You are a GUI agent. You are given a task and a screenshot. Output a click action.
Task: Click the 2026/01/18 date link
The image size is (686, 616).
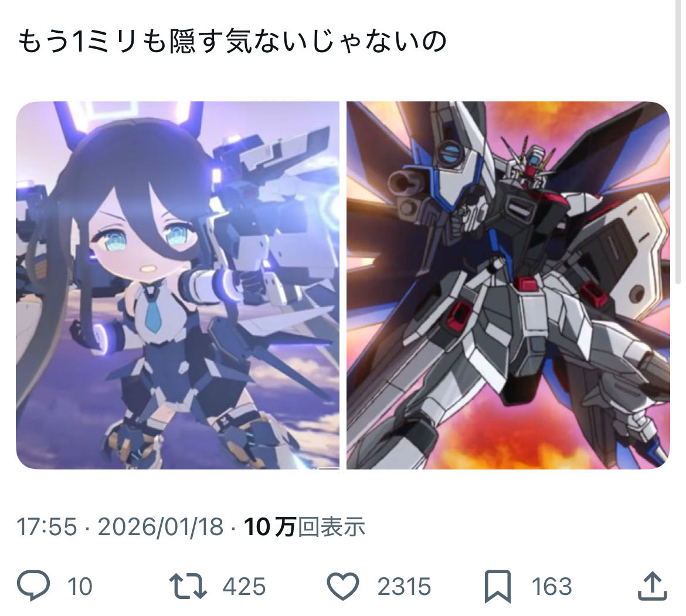pyautogui.click(x=160, y=526)
